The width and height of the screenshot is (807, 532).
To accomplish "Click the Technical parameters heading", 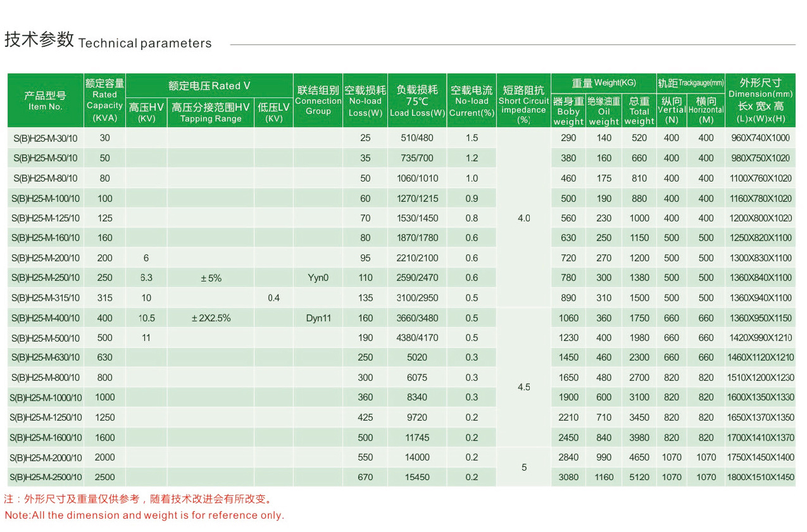I will [145, 43].
